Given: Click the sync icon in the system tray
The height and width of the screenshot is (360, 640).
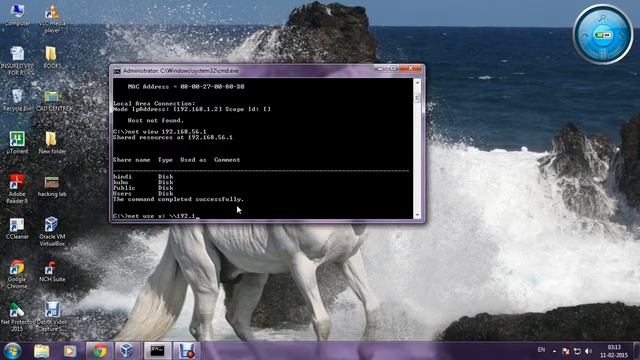Looking at the screenshot, I should click(x=577, y=351).
